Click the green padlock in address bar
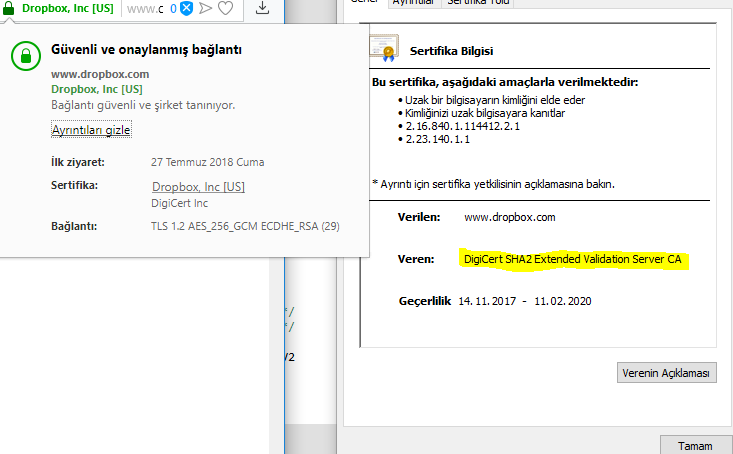This screenshot has width=733, height=454. pyautogui.click(x=8, y=8)
